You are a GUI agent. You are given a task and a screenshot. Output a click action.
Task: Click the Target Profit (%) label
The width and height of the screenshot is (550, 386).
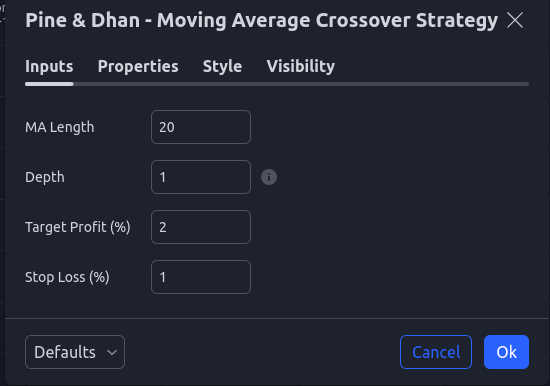click(x=78, y=227)
